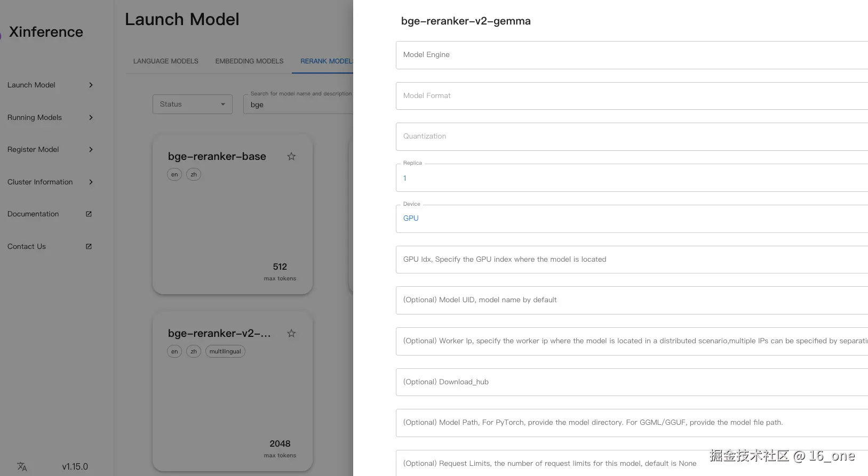
Task: Expand the Cluster Information sidebar chevron
Action: click(x=91, y=182)
